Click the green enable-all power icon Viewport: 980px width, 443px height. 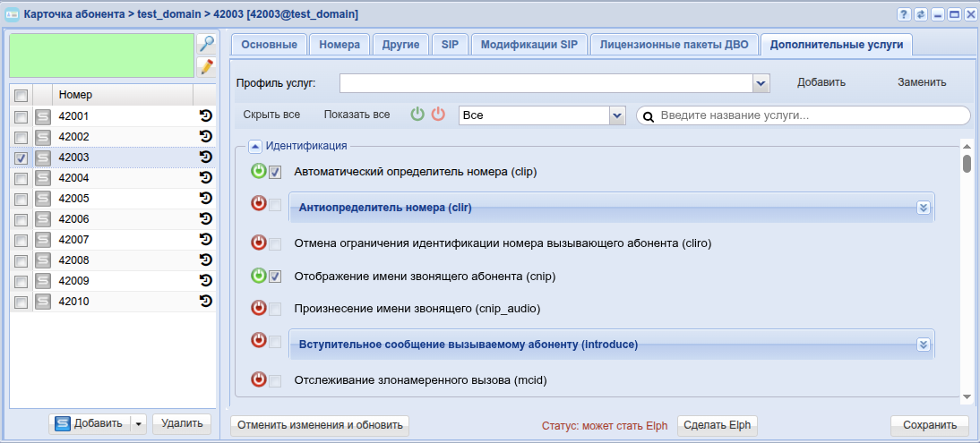[417, 115]
